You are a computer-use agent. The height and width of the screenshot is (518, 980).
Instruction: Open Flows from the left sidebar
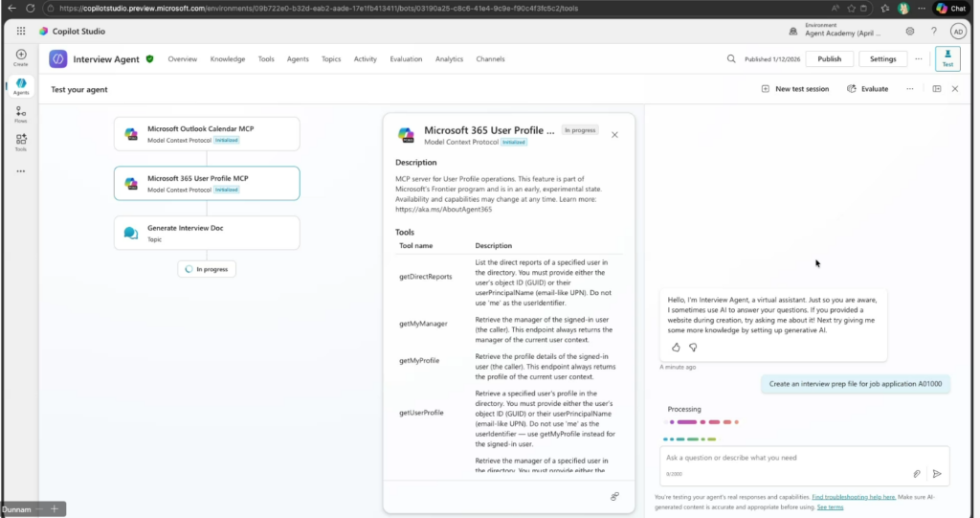pos(21,114)
